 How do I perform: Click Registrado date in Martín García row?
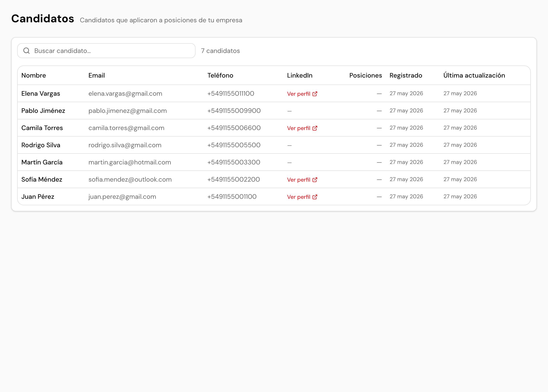pyautogui.click(x=406, y=162)
